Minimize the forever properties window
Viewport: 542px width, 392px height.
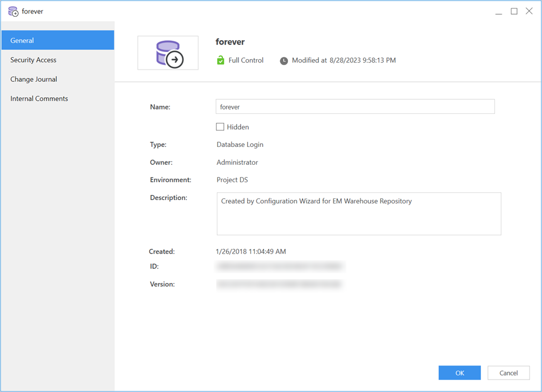(499, 11)
